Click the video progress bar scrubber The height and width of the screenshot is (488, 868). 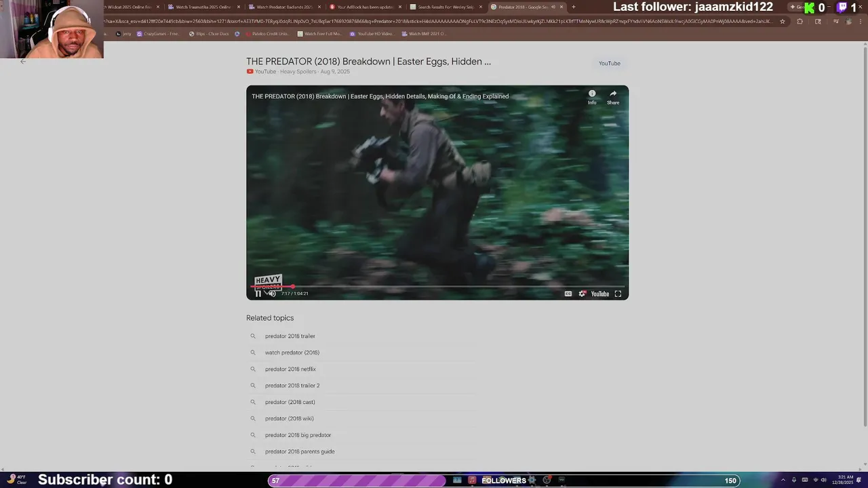point(293,287)
